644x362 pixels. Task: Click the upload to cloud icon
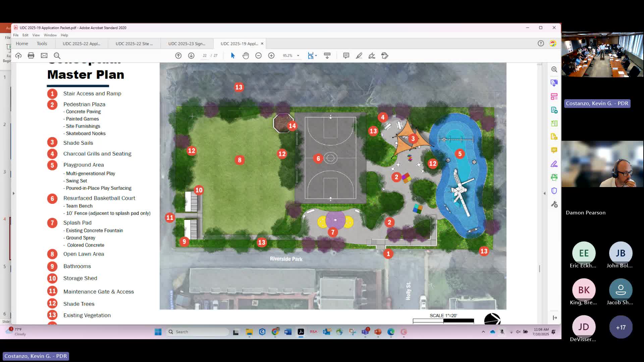coord(18,56)
